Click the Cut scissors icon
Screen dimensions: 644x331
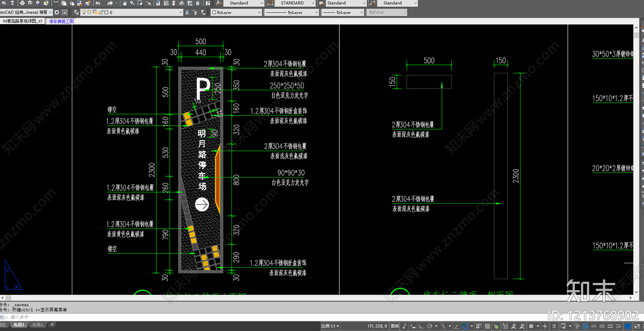56,3
